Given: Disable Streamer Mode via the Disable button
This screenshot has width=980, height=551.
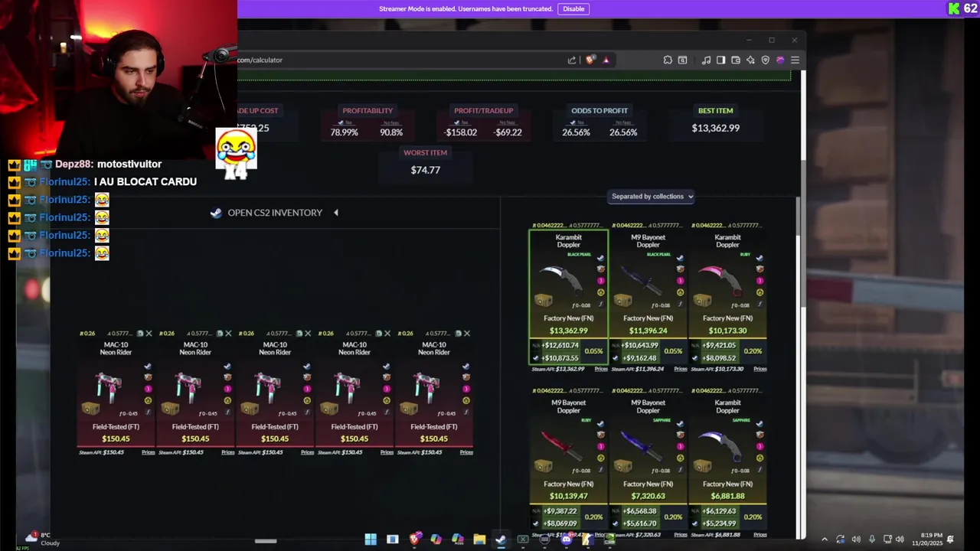Looking at the screenshot, I should 573,9.
